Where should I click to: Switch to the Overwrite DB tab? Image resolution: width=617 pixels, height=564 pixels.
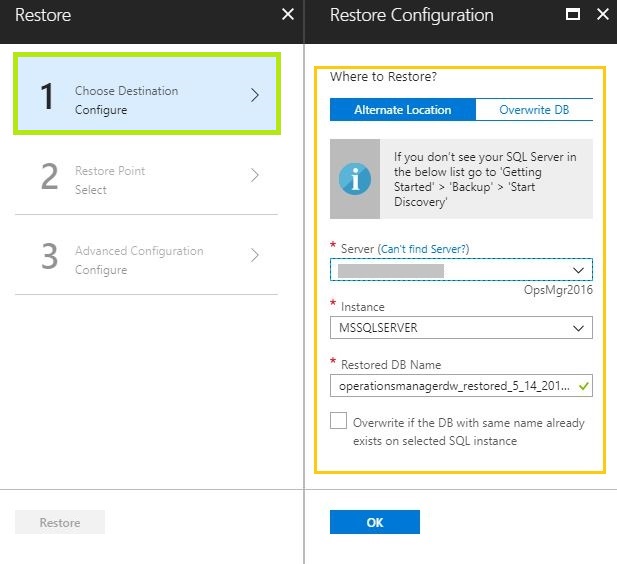pos(534,110)
